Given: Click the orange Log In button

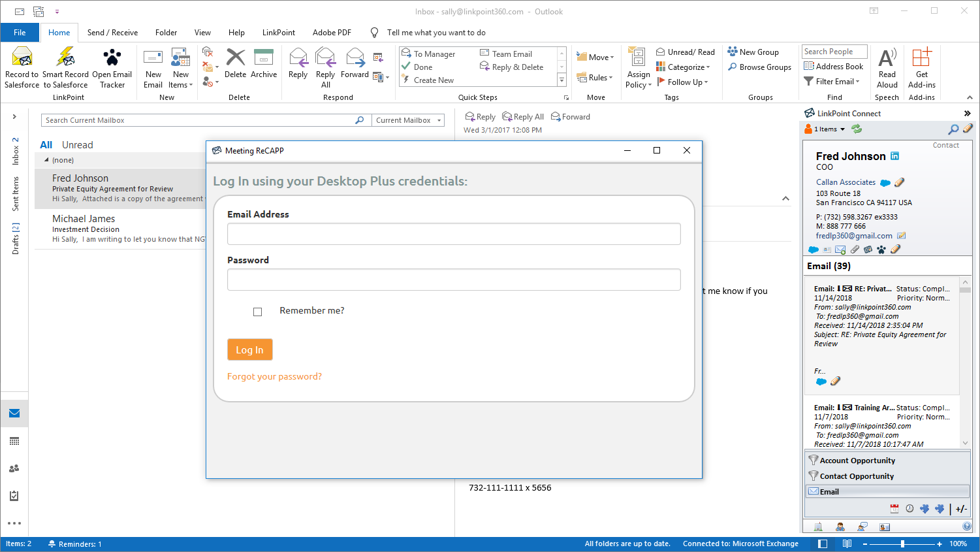Looking at the screenshot, I should [x=249, y=350].
